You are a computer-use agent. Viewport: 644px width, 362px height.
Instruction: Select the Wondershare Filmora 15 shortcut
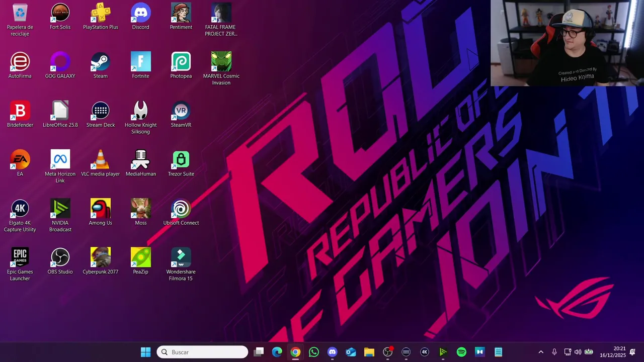[x=181, y=264]
